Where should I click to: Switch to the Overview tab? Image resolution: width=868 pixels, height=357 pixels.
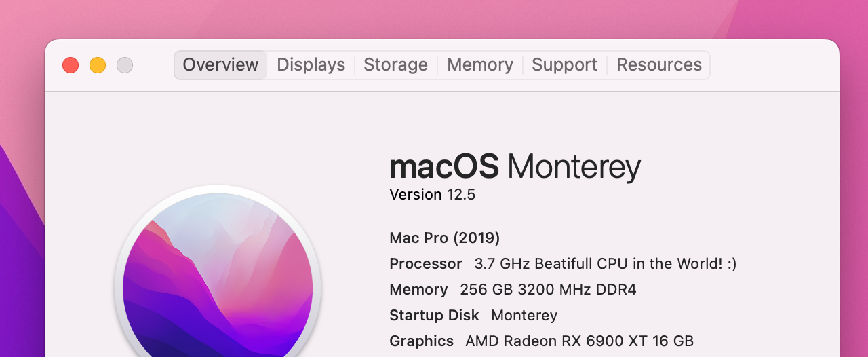[220, 65]
